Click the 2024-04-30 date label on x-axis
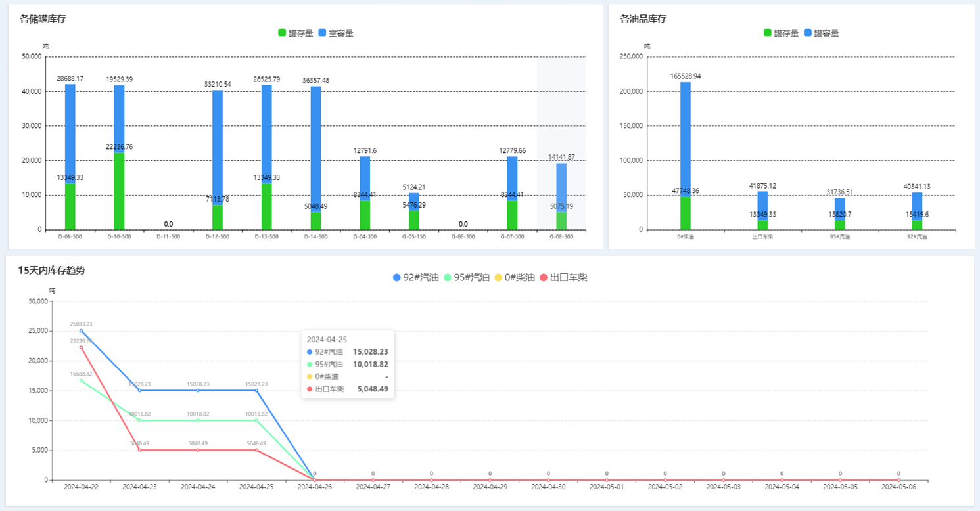Viewport: 980px width, 511px height. click(x=548, y=487)
